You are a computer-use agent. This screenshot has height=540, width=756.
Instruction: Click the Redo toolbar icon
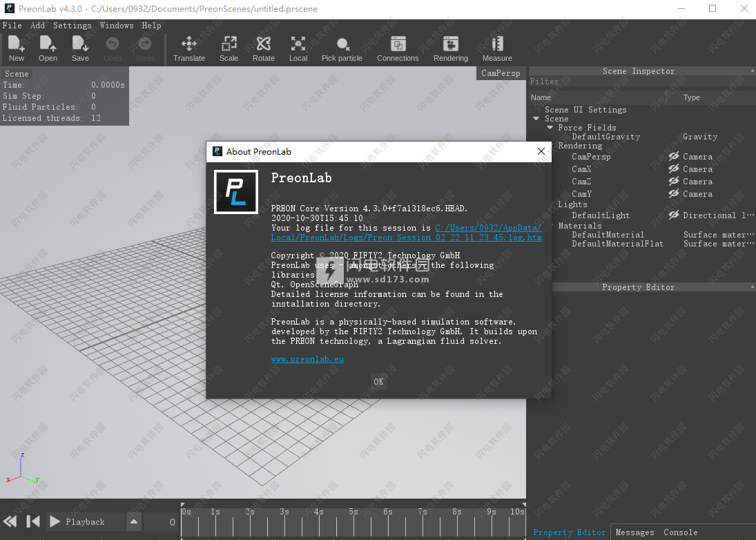pyautogui.click(x=145, y=49)
